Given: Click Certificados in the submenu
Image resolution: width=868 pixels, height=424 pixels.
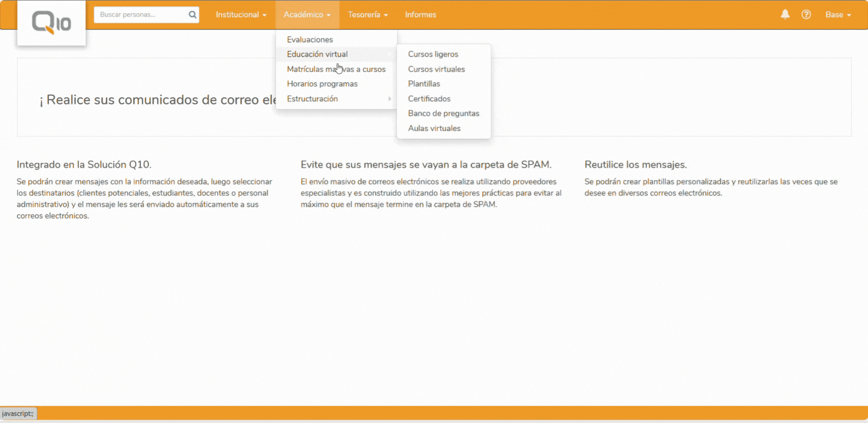Looking at the screenshot, I should (x=429, y=99).
